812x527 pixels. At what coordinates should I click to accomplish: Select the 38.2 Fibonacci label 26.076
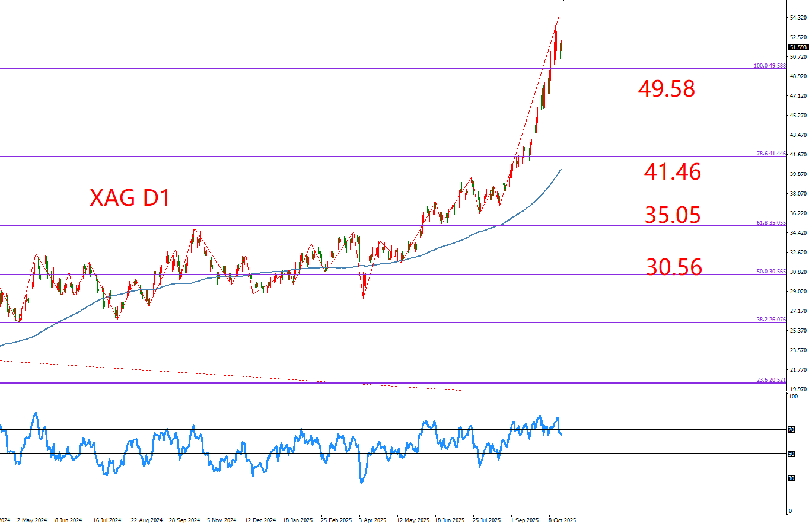tap(771, 320)
